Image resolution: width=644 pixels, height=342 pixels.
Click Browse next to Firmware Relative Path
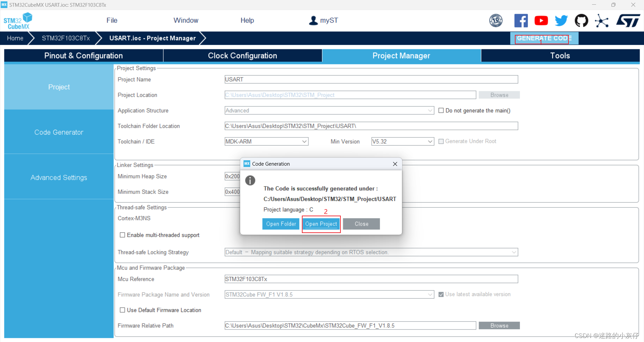(499, 326)
